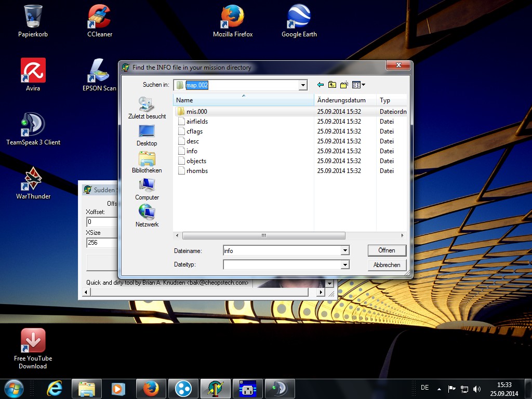Select the cflags file

pyautogui.click(x=194, y=131)
